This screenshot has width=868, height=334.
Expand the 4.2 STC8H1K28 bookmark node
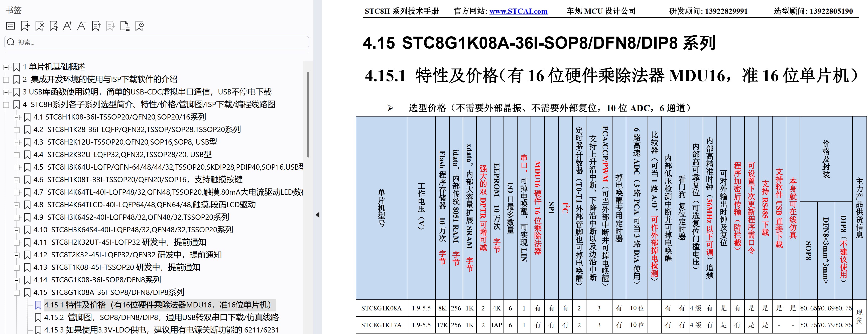pos(17,130)
